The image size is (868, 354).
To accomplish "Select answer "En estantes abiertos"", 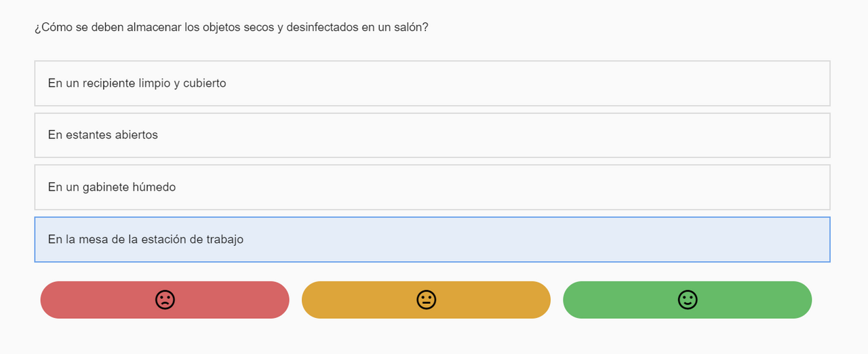I will [432, 135].
